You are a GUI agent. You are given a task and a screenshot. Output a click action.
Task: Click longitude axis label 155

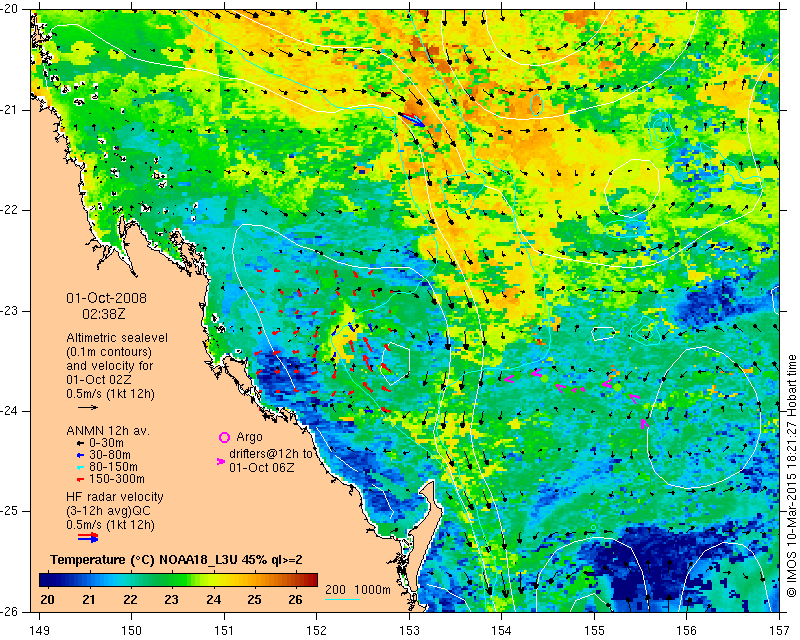point(594,630)
